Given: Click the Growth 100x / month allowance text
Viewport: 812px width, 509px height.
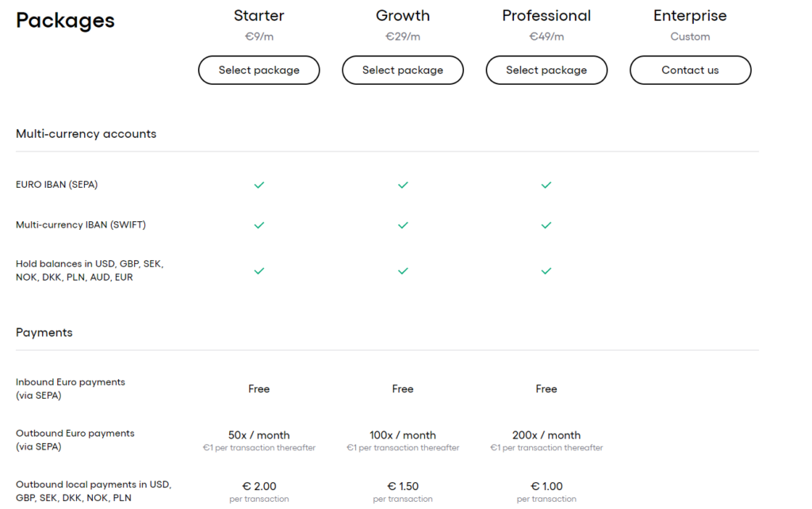Looking at the screenshot, I should tap(403, 435).
